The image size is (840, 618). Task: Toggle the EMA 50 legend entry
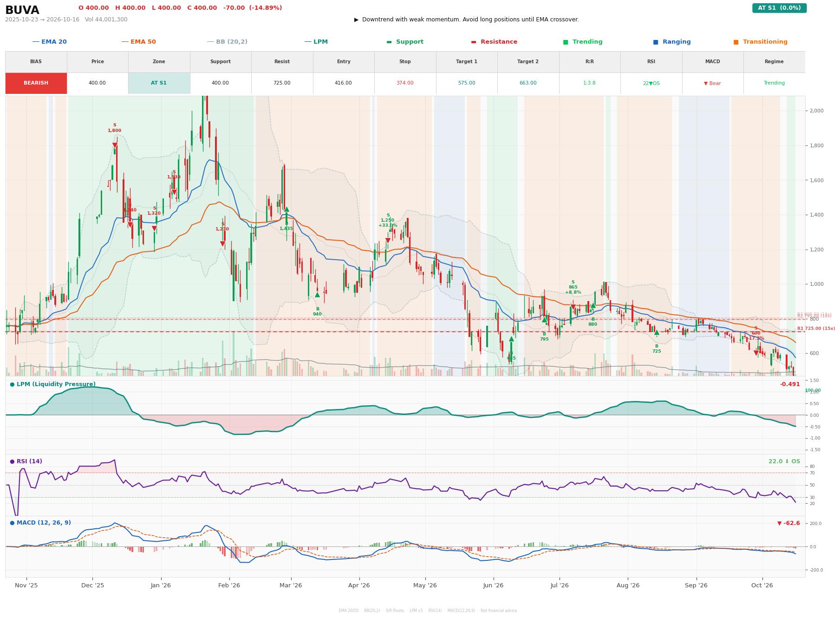[138, 42]
